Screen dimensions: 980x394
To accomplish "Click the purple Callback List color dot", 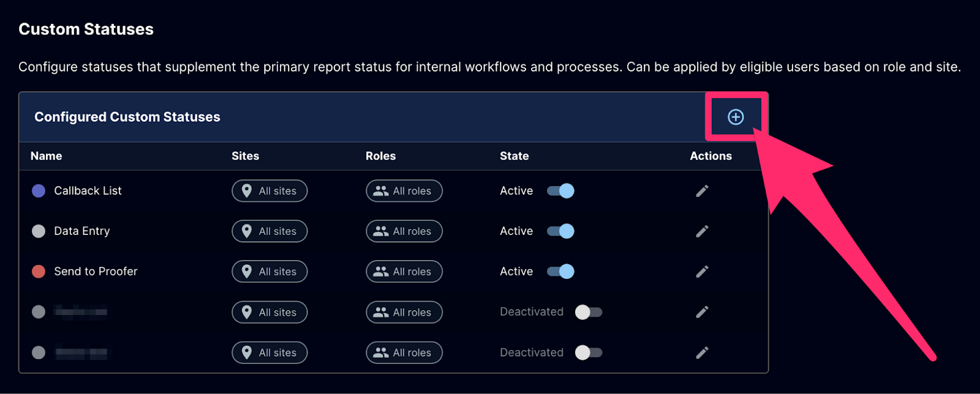I will (x=39, y=191).
